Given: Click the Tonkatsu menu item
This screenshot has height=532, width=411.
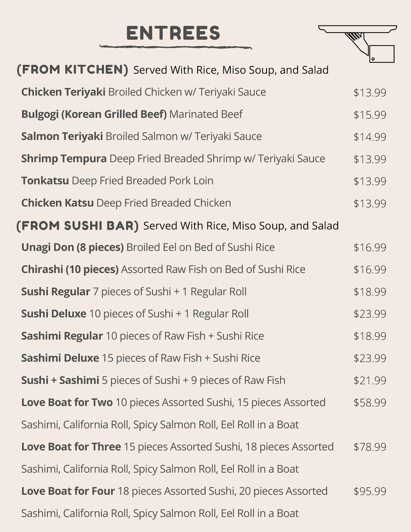Looking at the screenshot, I should (45, 181).
